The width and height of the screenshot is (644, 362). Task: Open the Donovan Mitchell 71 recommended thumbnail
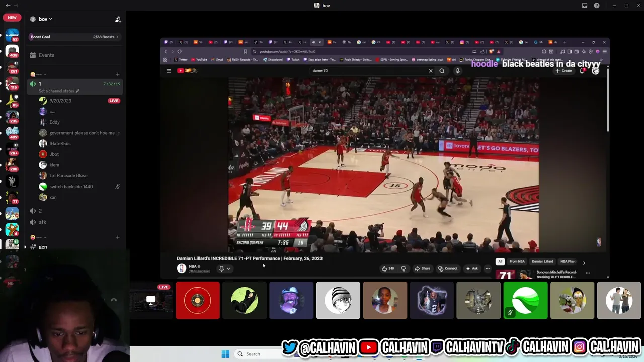[514, 275]
